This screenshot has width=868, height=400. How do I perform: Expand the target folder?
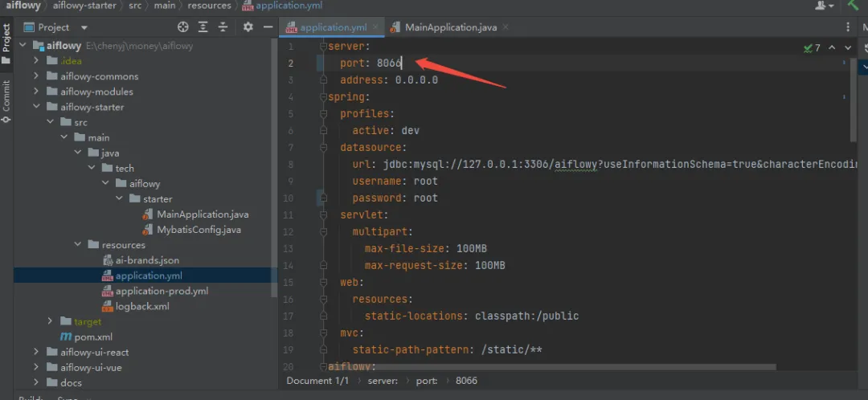click(51, 321)
